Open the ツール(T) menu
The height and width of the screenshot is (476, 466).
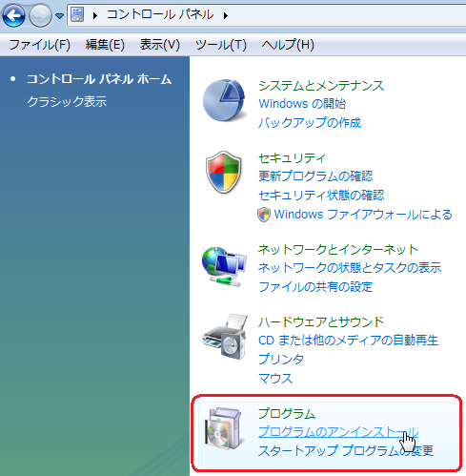pos(221,45)
